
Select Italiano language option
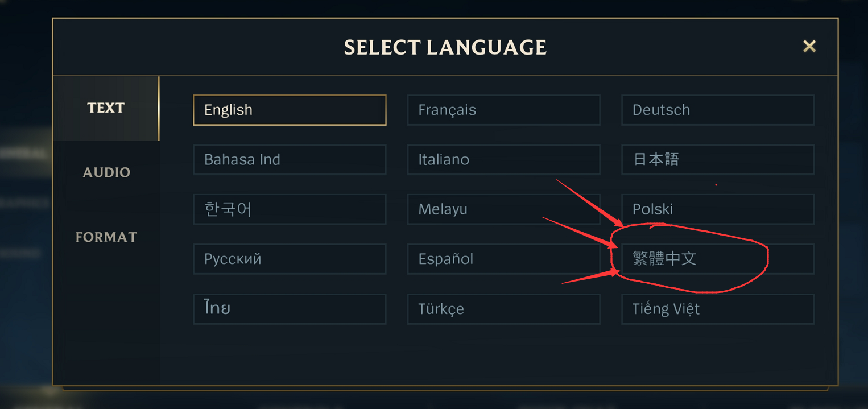pyautogui.click(x=503, y=159)
